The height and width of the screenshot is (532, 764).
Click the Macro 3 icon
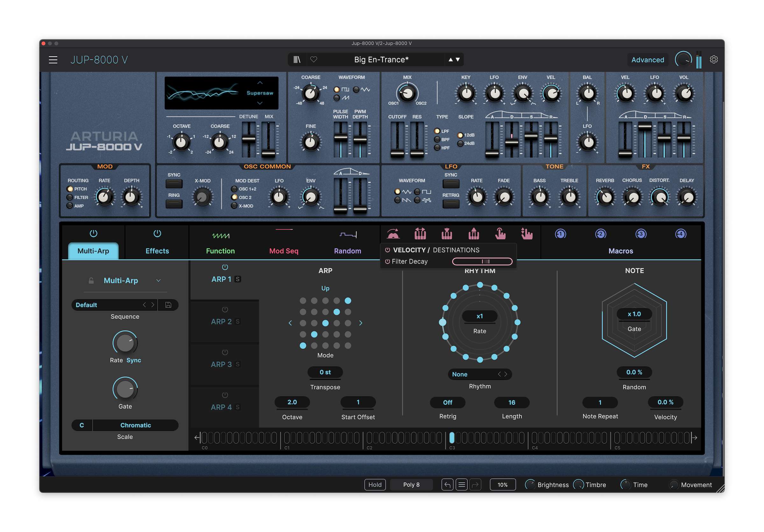(640, 234)
